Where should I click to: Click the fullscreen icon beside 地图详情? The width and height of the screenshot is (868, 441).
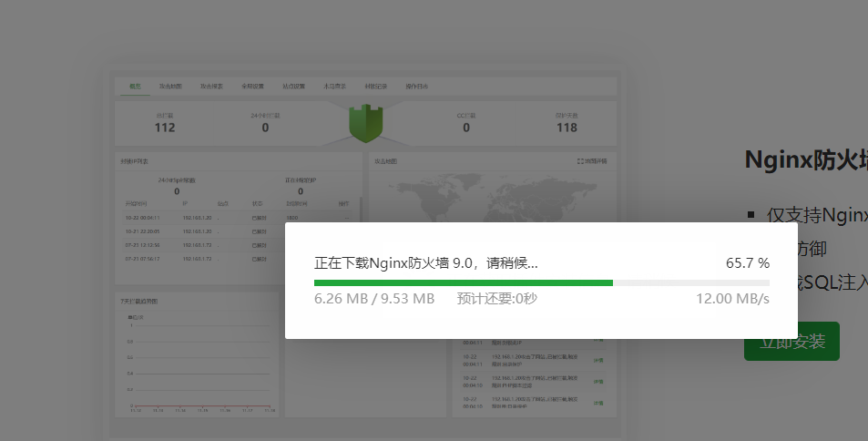580,161
